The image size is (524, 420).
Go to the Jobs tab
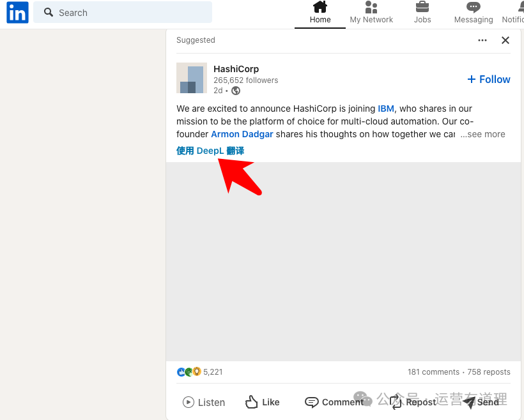point(422,12)
